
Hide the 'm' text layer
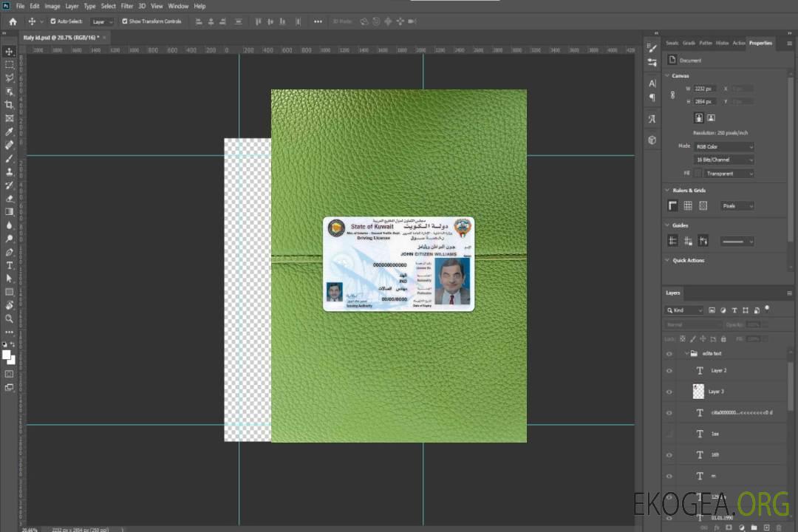[669, 477]
